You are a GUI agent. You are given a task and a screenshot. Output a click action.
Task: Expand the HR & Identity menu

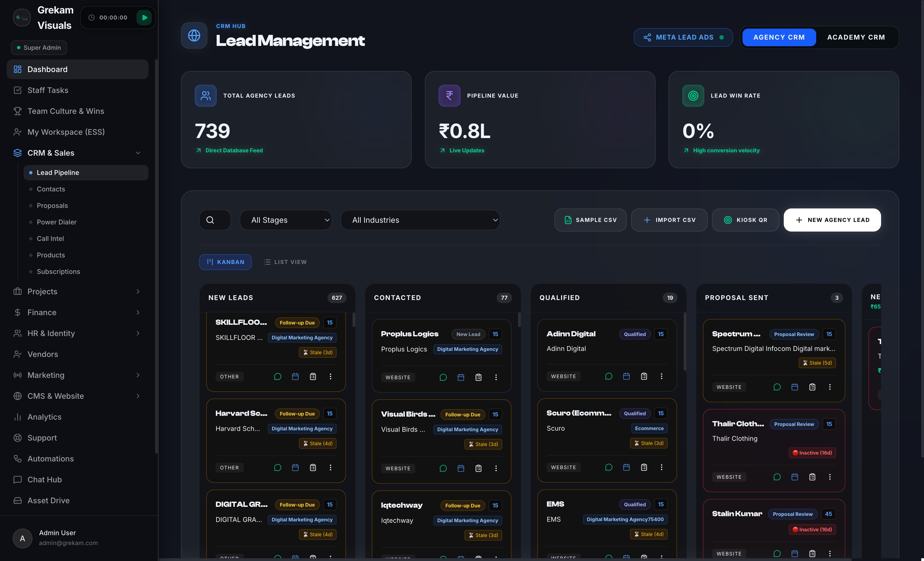[77, 333]
